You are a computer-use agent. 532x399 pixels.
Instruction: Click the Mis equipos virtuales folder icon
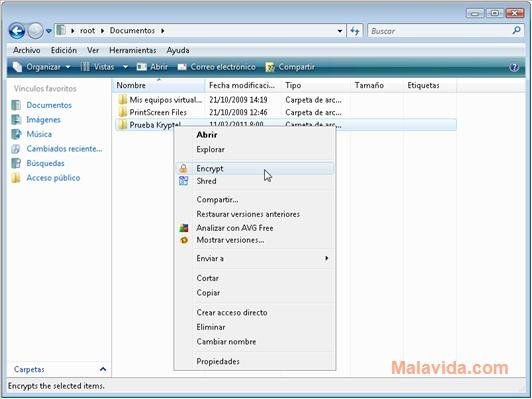123,100
